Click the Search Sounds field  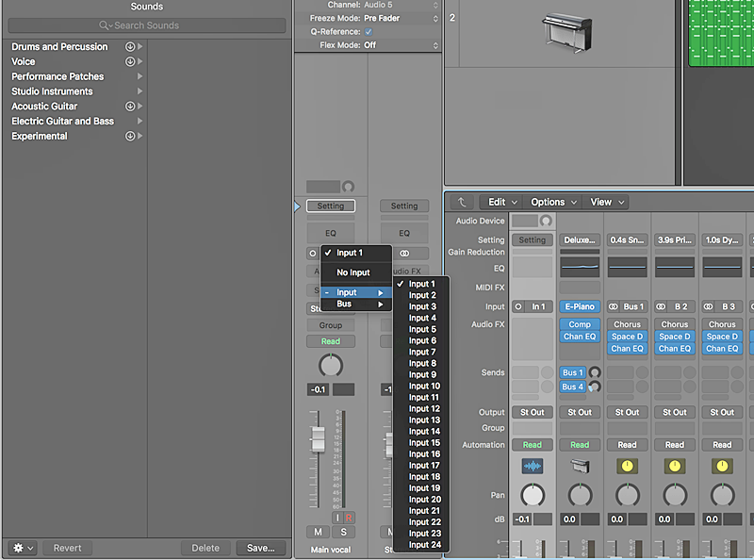[147, 25]
